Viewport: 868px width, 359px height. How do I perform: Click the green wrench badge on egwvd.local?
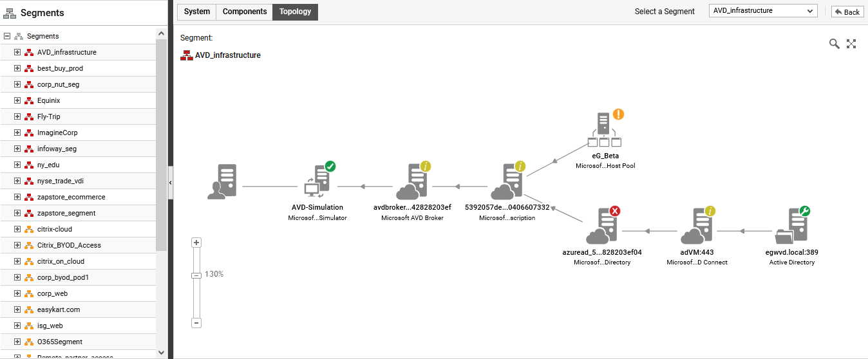pyautogui.click(x=805, y=211)
